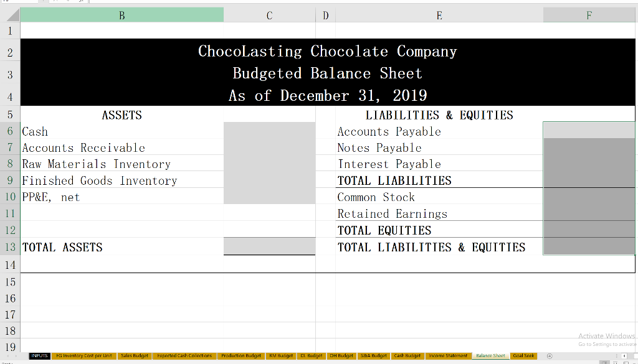Select column F header
This screenshot has width=638, height=364.
(589, 15)
